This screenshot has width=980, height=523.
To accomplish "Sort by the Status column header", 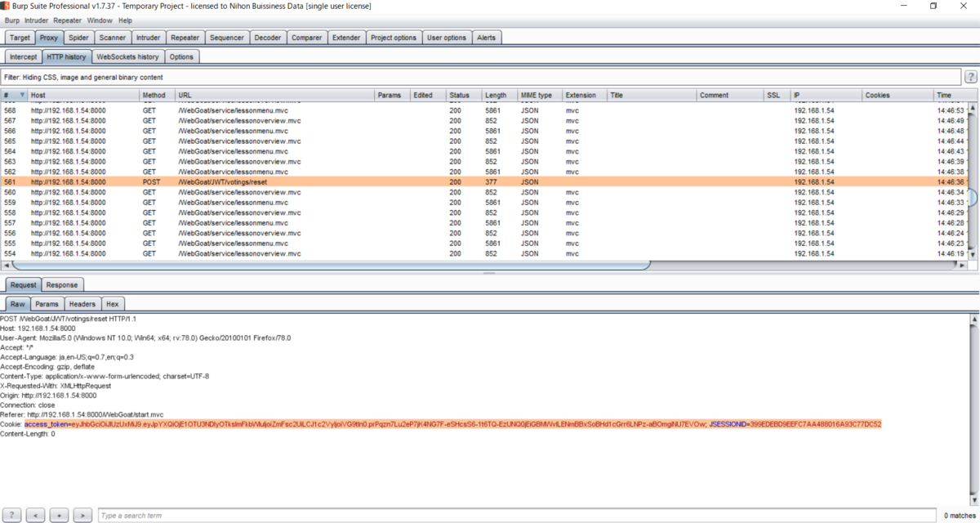I will tap(463, 96).
